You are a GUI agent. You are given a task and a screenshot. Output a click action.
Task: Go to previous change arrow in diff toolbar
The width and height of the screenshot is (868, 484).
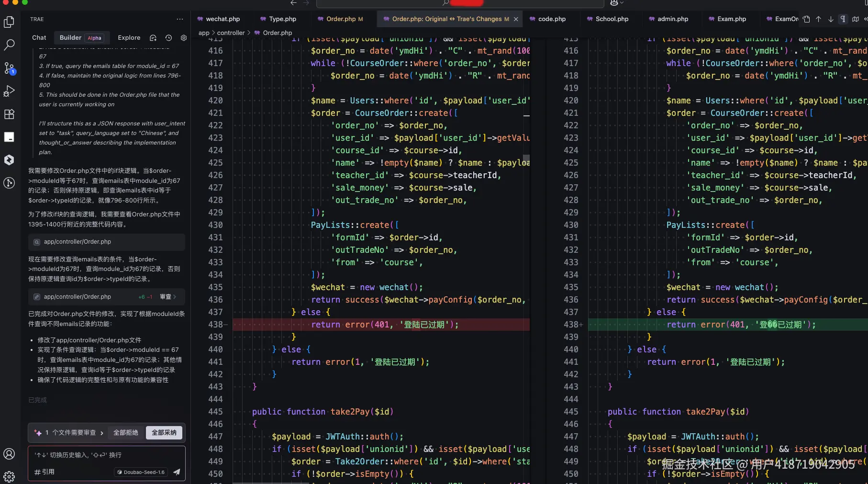coord(818,19)
